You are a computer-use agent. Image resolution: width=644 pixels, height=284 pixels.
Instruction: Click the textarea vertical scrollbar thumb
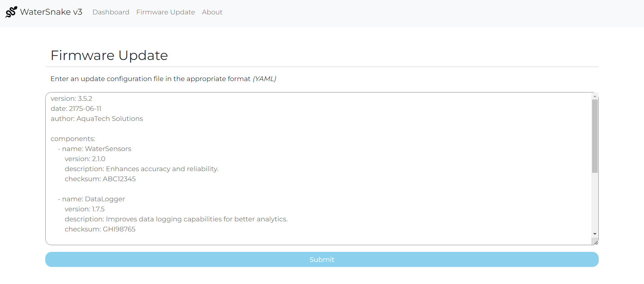[x=595, y=136]
